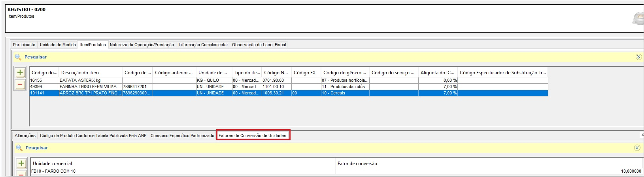Click the red minus remove item button
Screen dimensions: 644x177
tap(20, 85)
